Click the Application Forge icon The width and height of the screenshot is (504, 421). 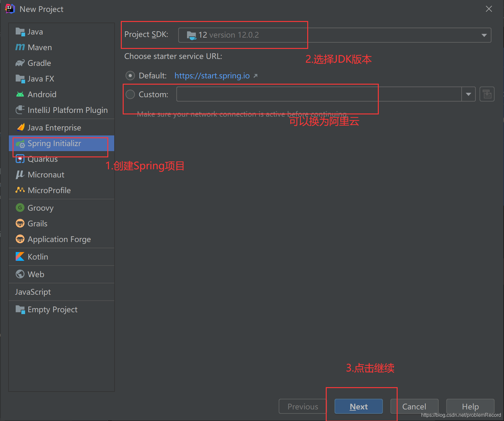point(20,239)
